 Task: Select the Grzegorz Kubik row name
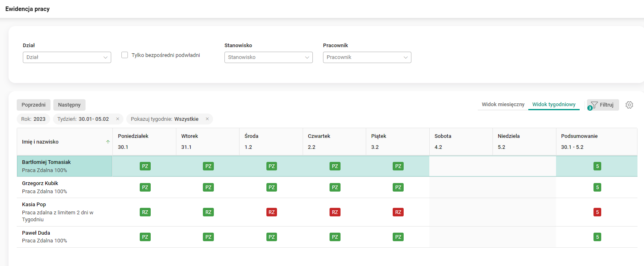tap(40, 183)
